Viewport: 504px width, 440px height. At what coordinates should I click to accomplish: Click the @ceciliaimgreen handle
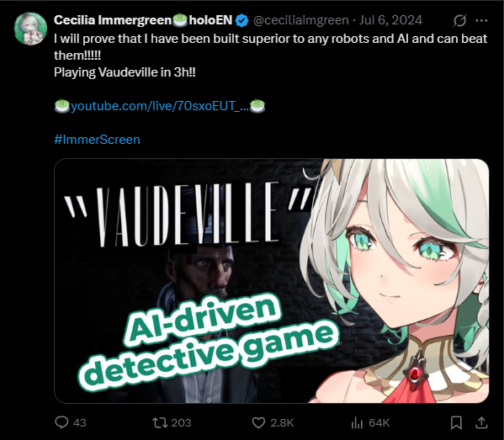point(301,20)
